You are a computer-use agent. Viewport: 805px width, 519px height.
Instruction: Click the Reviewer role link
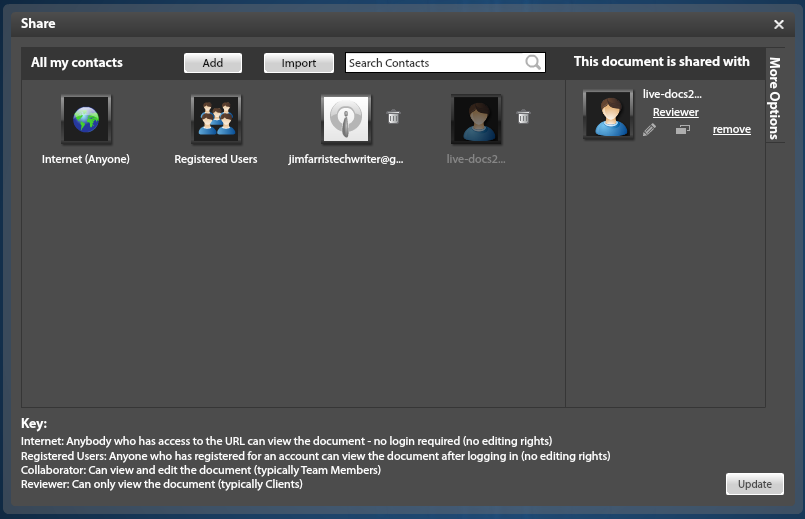675,112
